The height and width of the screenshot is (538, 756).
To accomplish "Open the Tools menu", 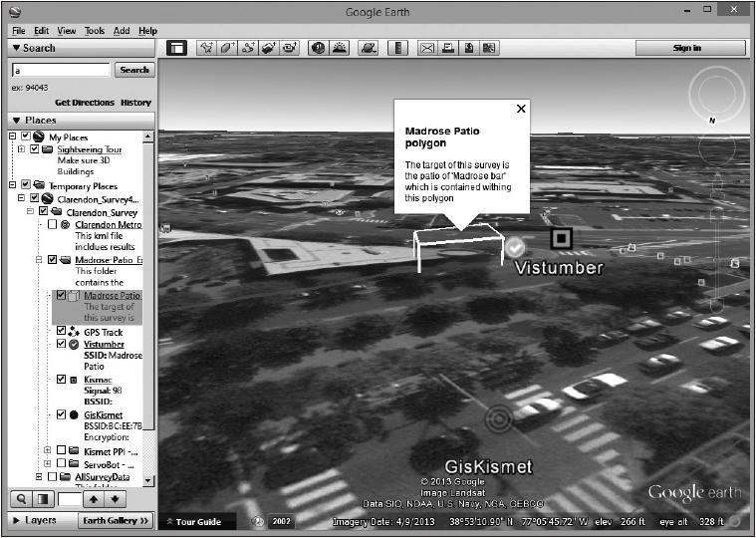I will [95, 31].
